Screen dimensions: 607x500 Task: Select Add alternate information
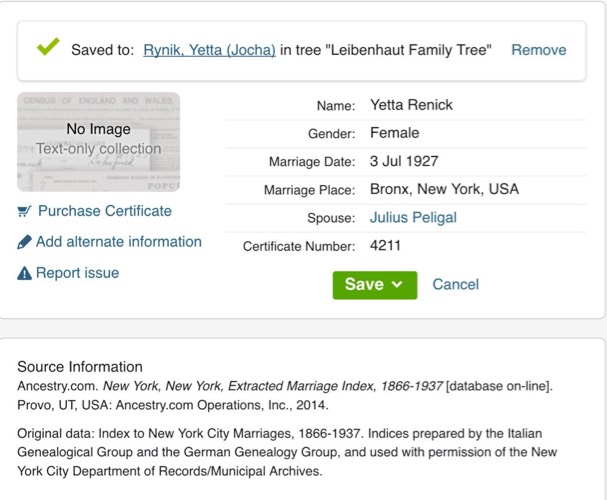tap(118, 242)
